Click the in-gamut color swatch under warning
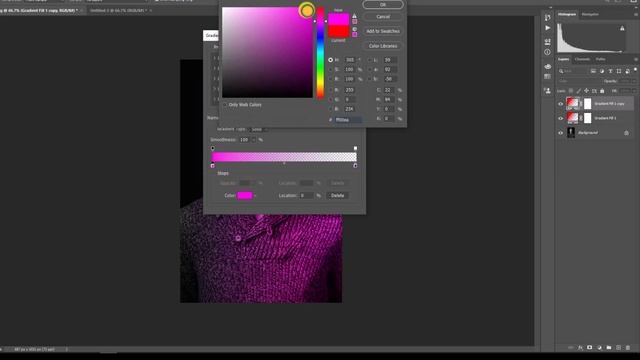The height and width of the screenshot is (360, 640). (x=354, y=21)
